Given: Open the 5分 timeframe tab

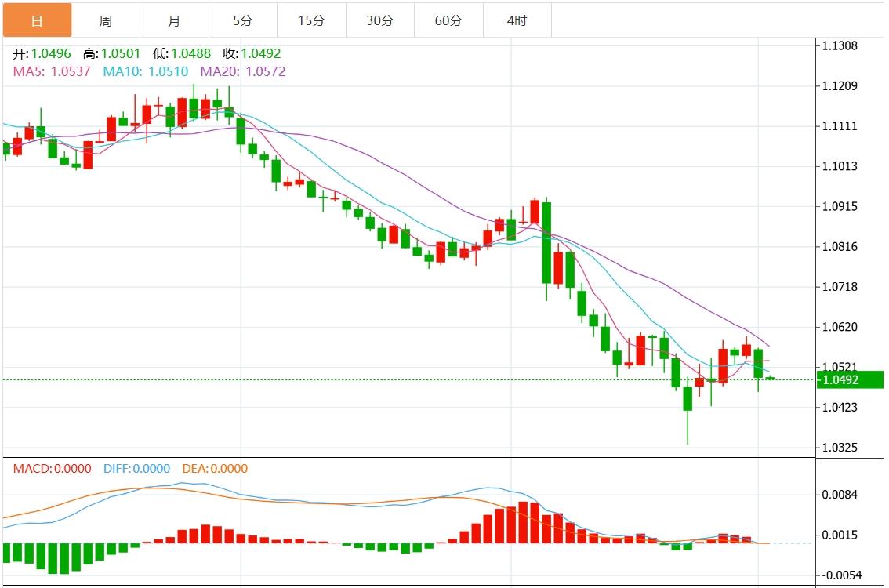Looking at the screenshot, I should (243, 21).
